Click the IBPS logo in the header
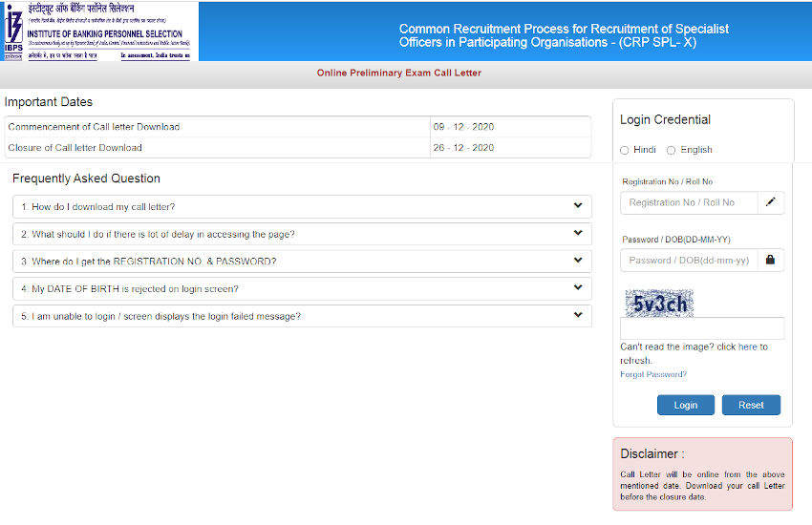Screen dimensions: 812x525 pyautogui.click(x=13, y=31)
